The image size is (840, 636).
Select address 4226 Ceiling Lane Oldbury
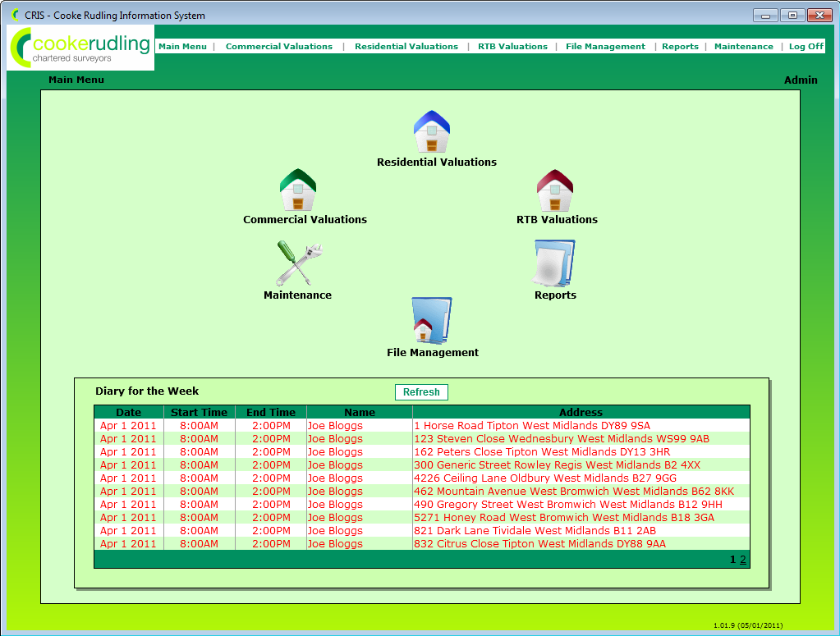(545, 478)
